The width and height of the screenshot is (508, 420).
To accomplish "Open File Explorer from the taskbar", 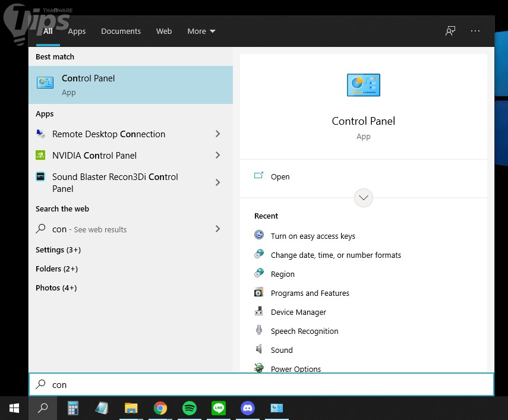I will tap(131, 408).
